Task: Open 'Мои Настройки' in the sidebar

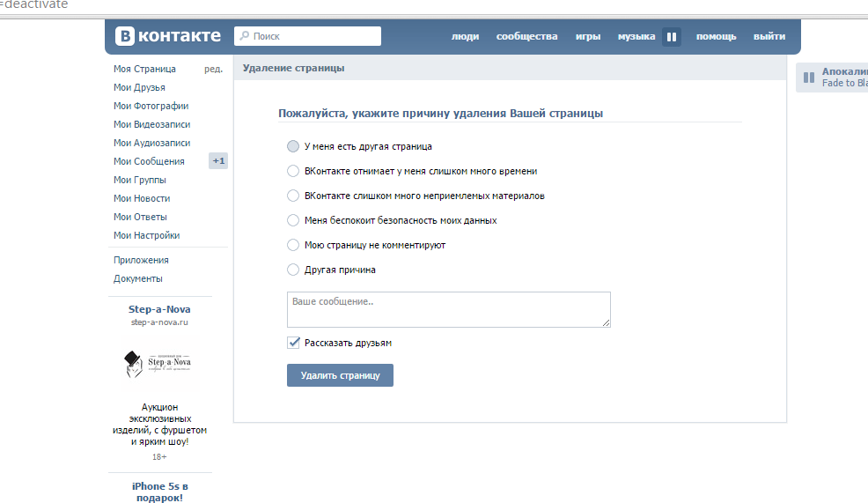Action: point(146,235)
